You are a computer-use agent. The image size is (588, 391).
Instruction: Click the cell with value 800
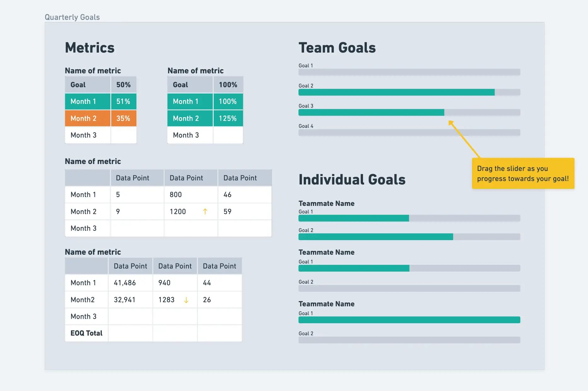tap(191, 195)
